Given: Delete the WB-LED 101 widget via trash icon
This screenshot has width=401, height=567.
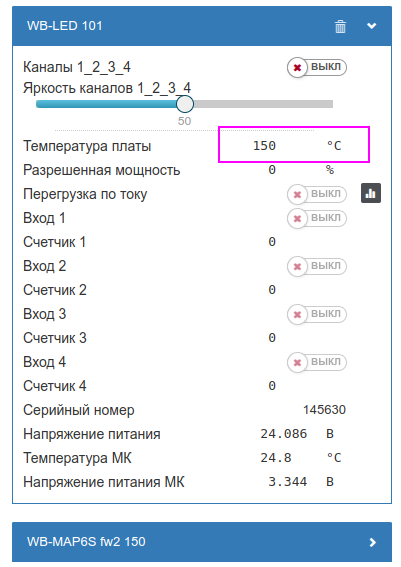Looking at the screenshot, I should coord(340,26).
